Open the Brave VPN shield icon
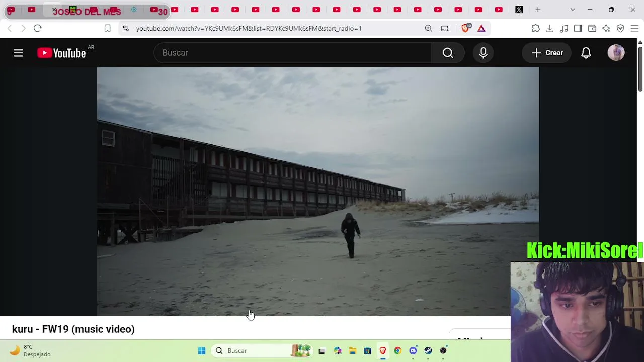 point(620,29)
